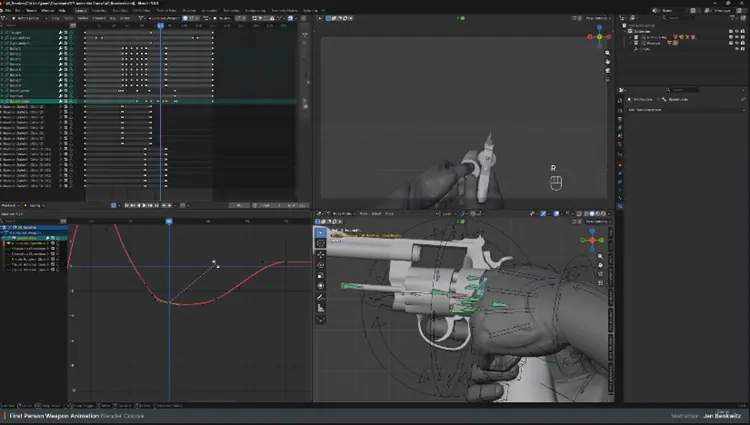This screenshot has width=750, height=425.
Task: Enable rendered shading in lower viewport header
Action: click(x=603, y=214)
